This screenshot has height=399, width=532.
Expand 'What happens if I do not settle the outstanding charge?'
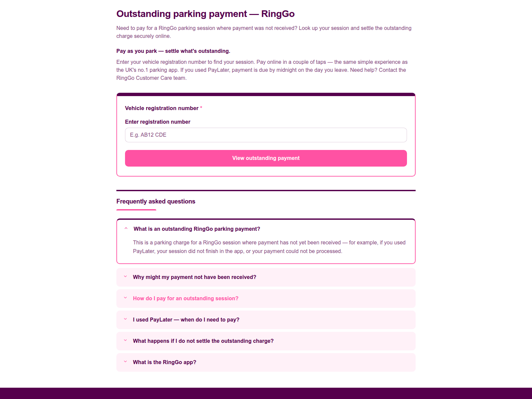point(266,341)
